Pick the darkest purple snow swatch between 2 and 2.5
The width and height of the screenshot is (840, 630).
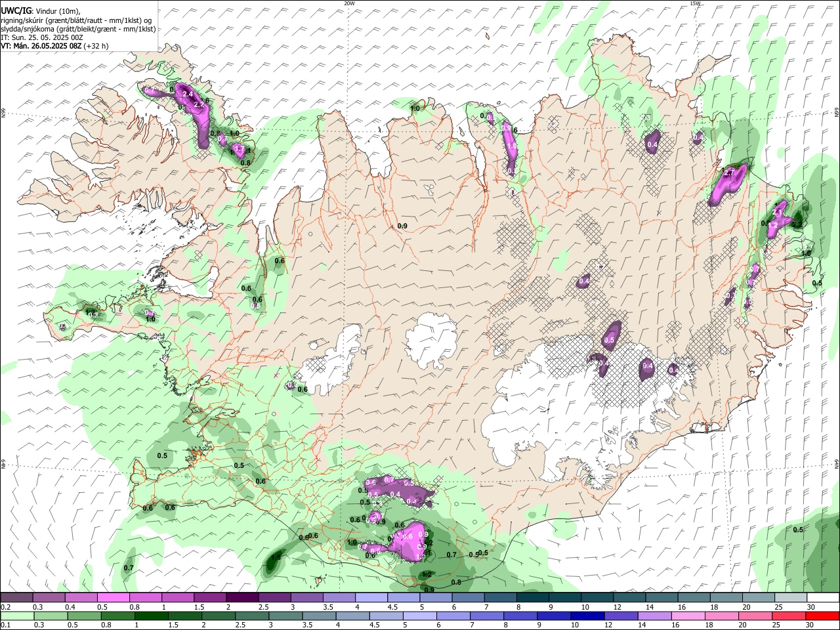click(242, 598)
